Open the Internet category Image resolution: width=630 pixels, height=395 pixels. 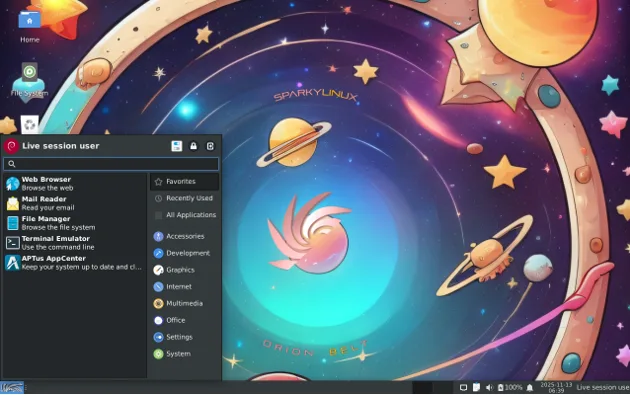185,287
